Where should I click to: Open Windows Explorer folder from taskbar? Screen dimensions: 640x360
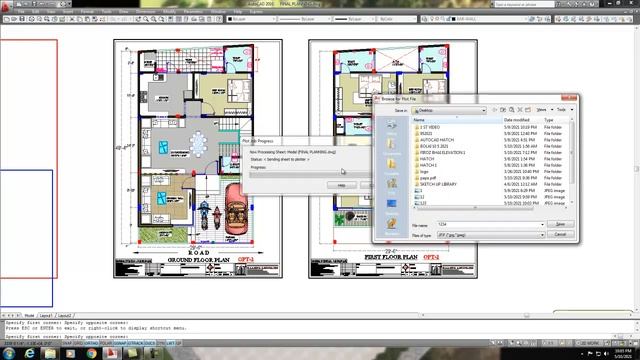pos(50,353)
